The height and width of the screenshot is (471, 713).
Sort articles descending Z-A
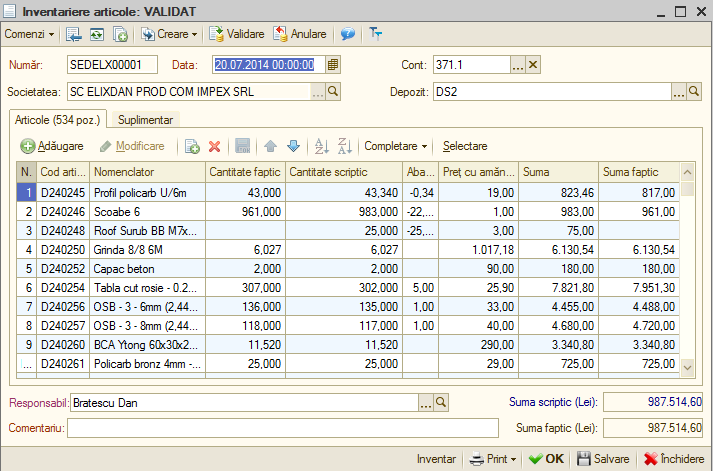345,146
